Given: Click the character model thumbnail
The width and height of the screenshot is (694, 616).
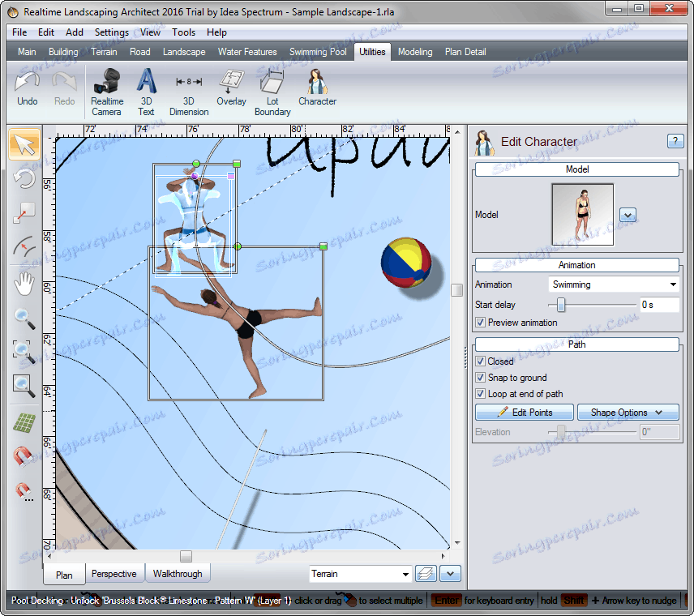Looking at the screenshot, I should (x=582, y=214).
